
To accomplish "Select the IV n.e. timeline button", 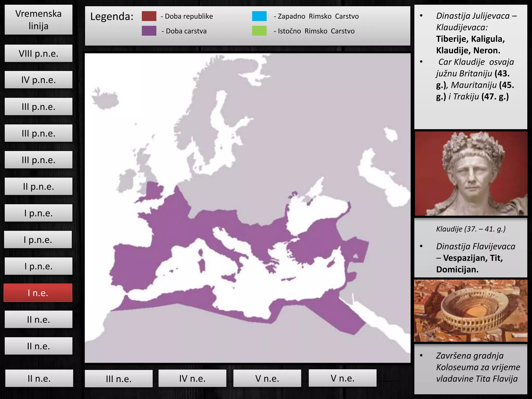I will [x=192, y=378].
